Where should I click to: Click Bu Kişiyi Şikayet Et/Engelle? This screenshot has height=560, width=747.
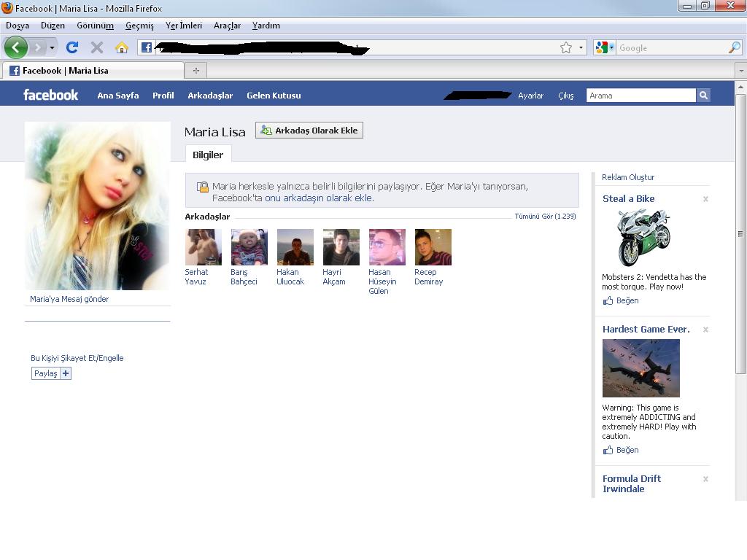point(77,358)
